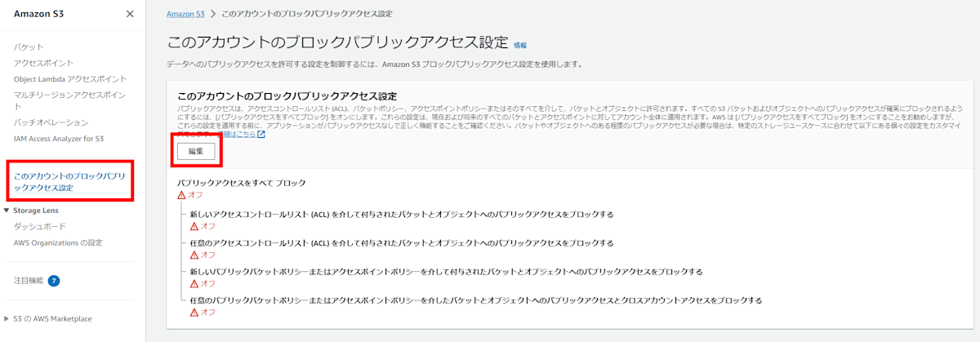Click the breadcrumb text このアカウントのブロックパブリックアクセス設定
The width and height of the screenshot is (980, 342).
307,15
